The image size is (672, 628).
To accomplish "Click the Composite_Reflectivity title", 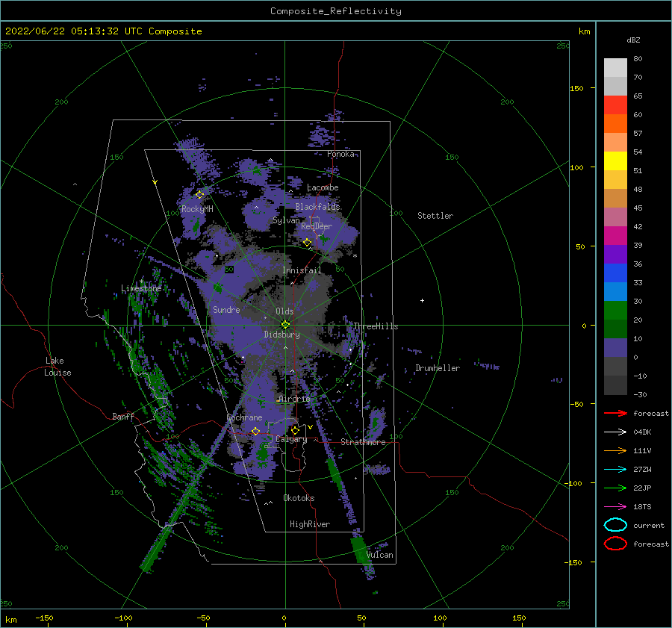I will (x=336, y=11).
